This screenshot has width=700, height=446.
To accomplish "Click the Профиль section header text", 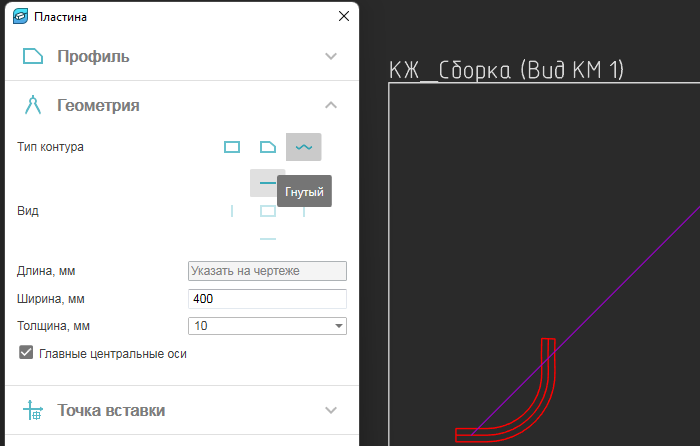I will click(93, 57).
